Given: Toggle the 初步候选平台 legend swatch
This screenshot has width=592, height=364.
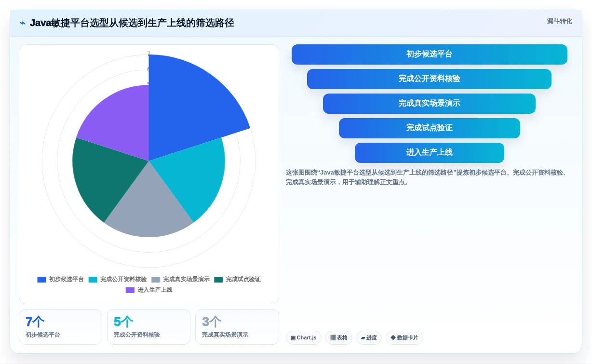Looking at the screenshot, I should click(42, 280).
